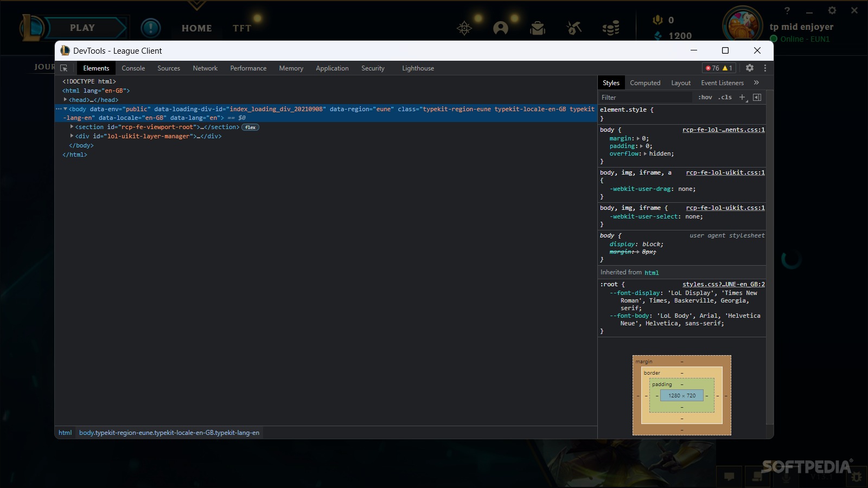Switch to the Layout pane tab
This screenshot has width=868, height=488.
tap(681, 83)
